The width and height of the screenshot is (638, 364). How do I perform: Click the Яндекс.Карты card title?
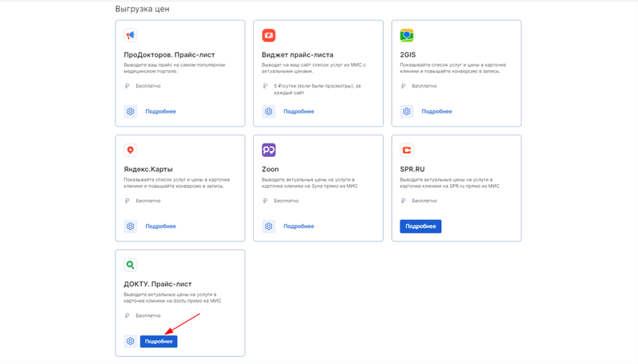click(x=148, y=170)
